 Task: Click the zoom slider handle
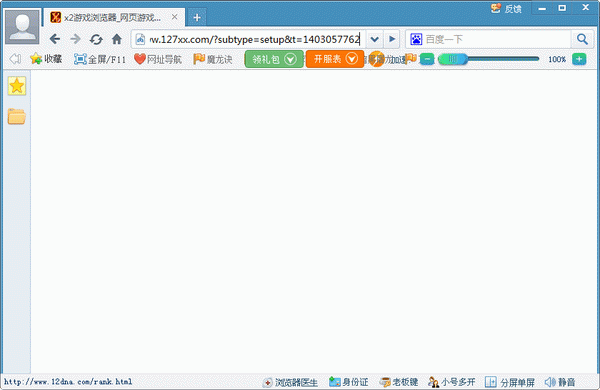453,59
